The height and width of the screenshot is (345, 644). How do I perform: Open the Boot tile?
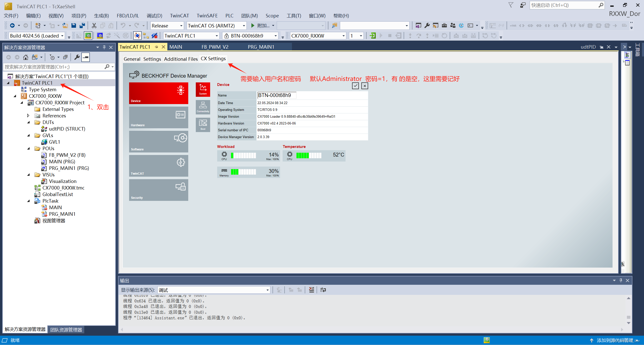pos(203,125)
